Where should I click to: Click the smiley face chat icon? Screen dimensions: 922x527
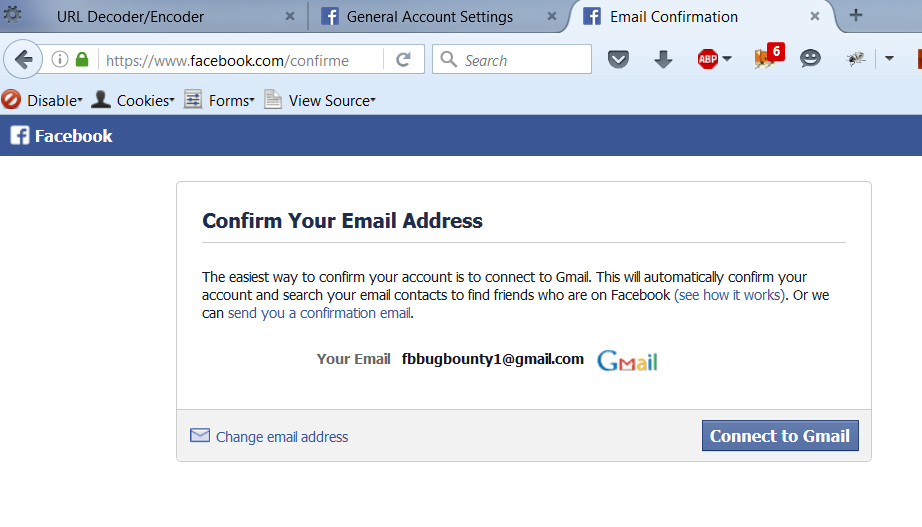tap(810, 59)
